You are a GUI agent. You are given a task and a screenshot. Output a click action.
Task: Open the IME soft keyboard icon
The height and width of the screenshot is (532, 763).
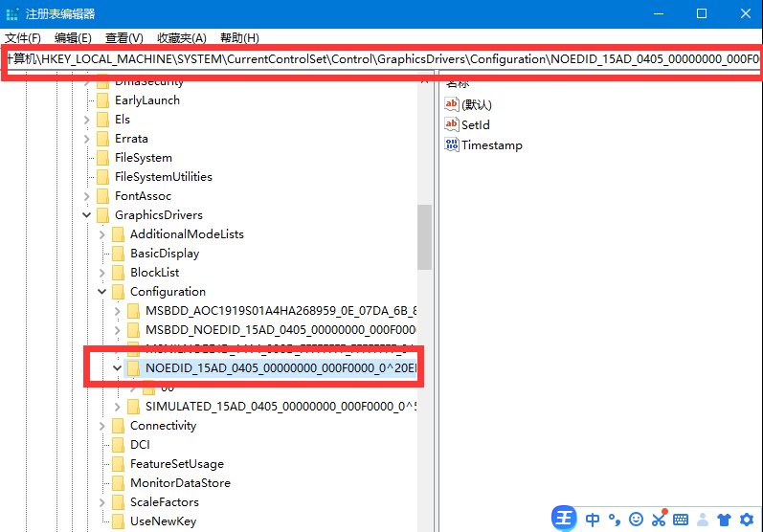click(681, 520)
